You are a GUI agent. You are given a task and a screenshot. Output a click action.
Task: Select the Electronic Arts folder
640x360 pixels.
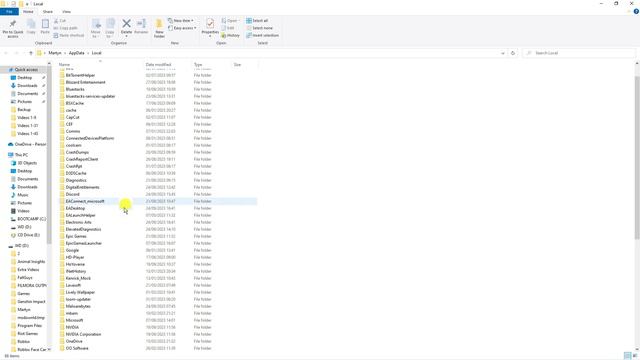click(78, 222)
